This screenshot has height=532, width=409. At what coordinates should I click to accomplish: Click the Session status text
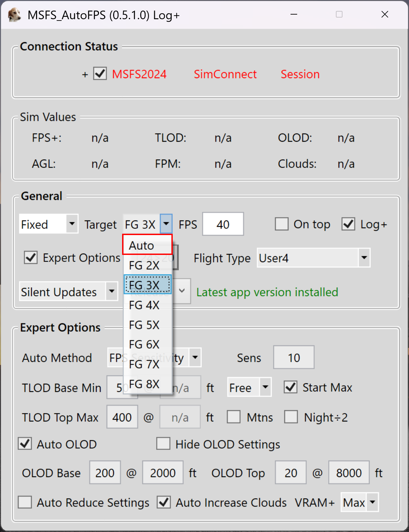[300, 74]
